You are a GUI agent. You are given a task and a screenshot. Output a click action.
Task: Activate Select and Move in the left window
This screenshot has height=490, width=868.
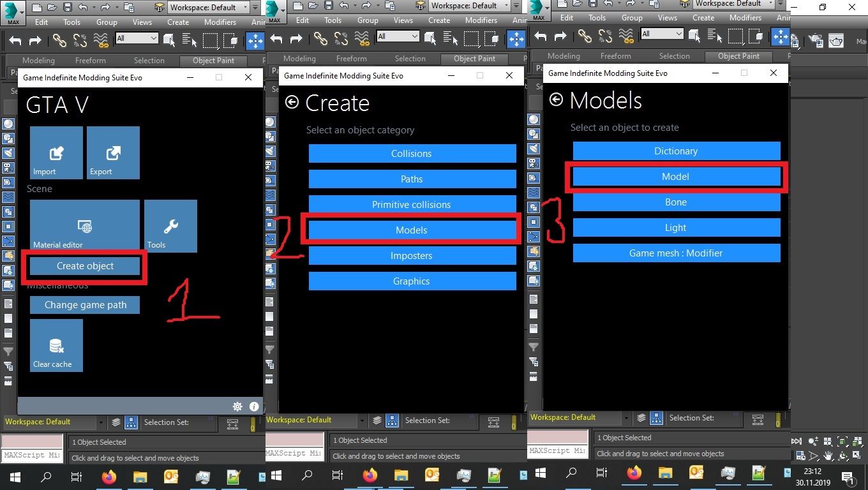click(x=255, y=41)
